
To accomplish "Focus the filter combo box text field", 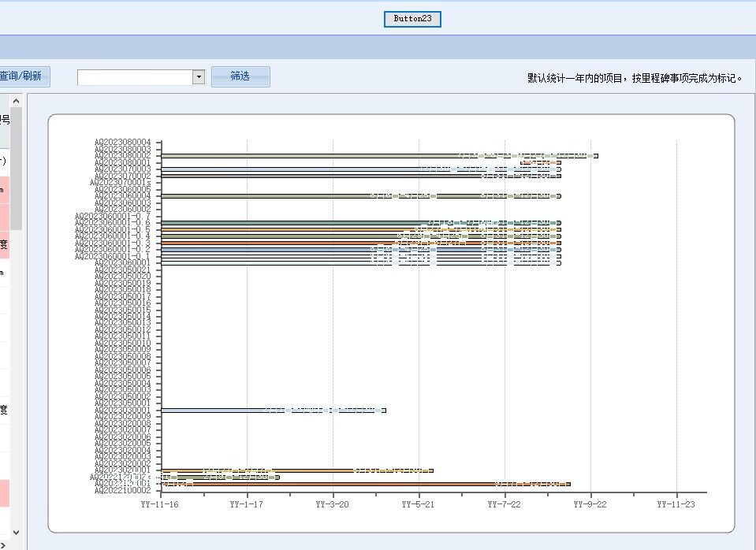I will coord(135,77).
